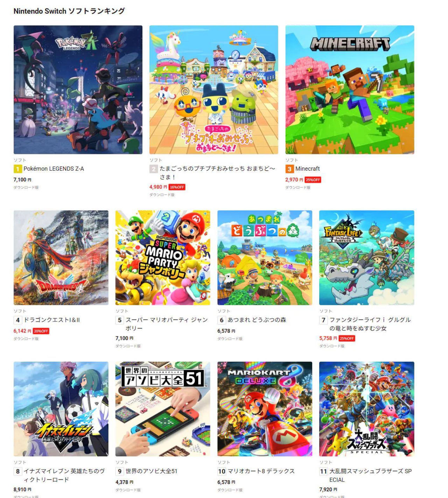Open the Minecraft cover image
Image resolution: width=448 pixels, height=498 pixels.
tap(350, 90)
